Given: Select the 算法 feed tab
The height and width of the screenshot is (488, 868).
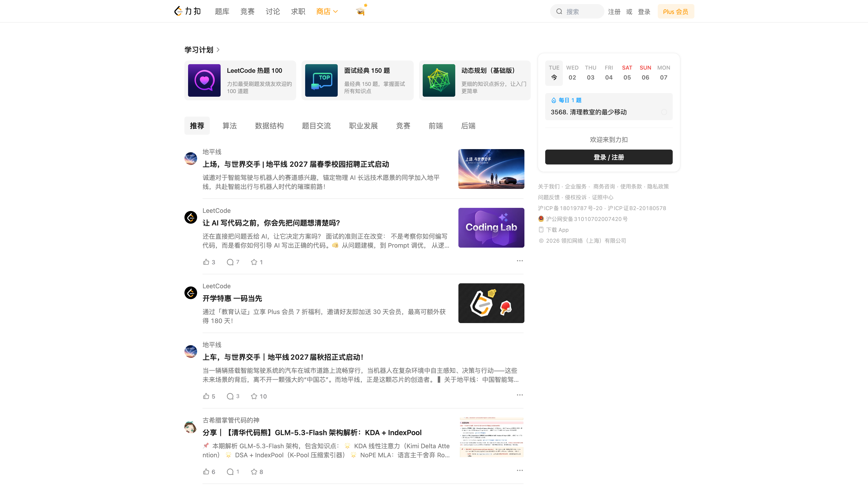Looking at the screenshot, I should [x=229, y=126].
